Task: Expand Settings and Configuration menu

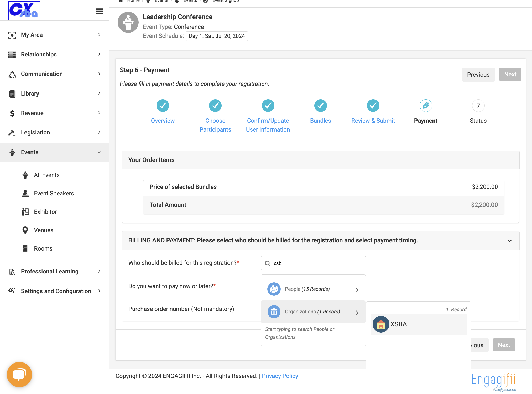Action: click(x=55, y=291)
